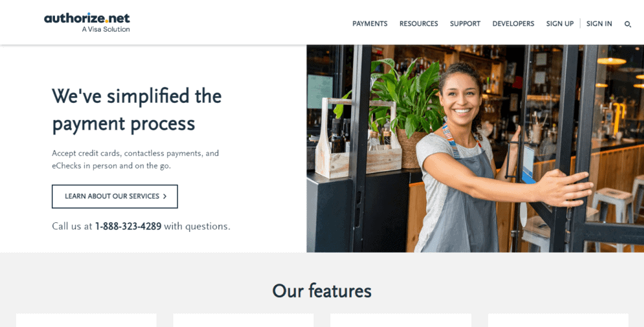Open the search magnifier icon
This screenshot has height=327, width=644.
pos(628,24)
